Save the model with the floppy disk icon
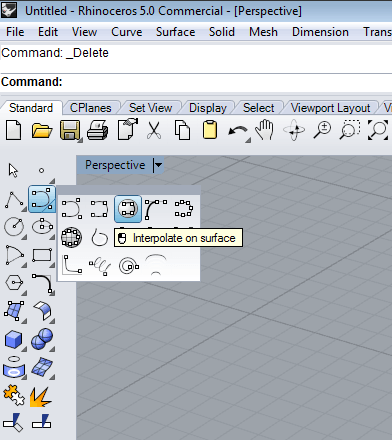 click(x=70, y=130)
